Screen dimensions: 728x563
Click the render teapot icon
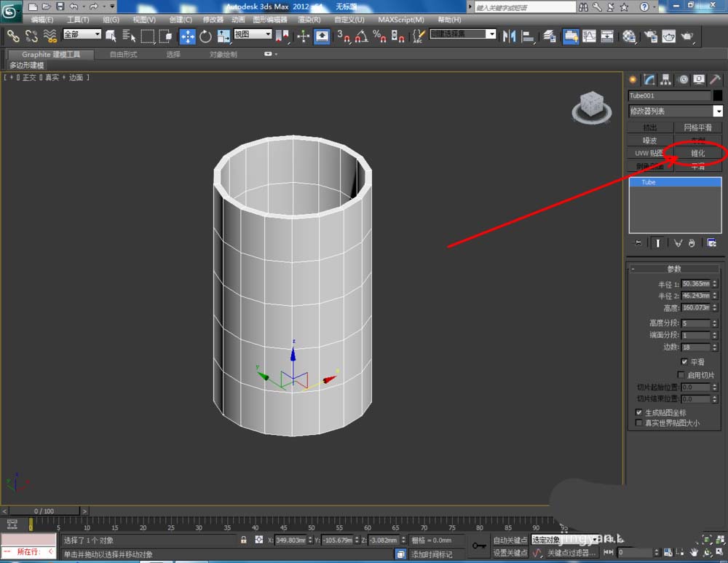click(x=687, y=36)
